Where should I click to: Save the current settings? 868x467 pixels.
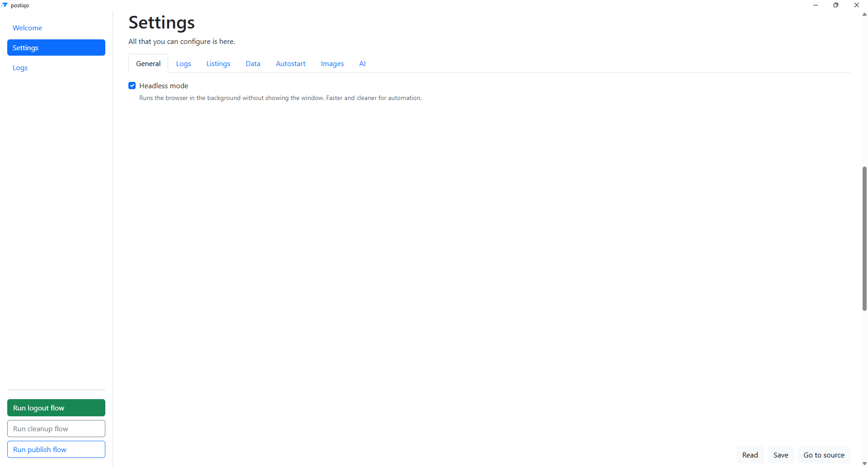781,454
